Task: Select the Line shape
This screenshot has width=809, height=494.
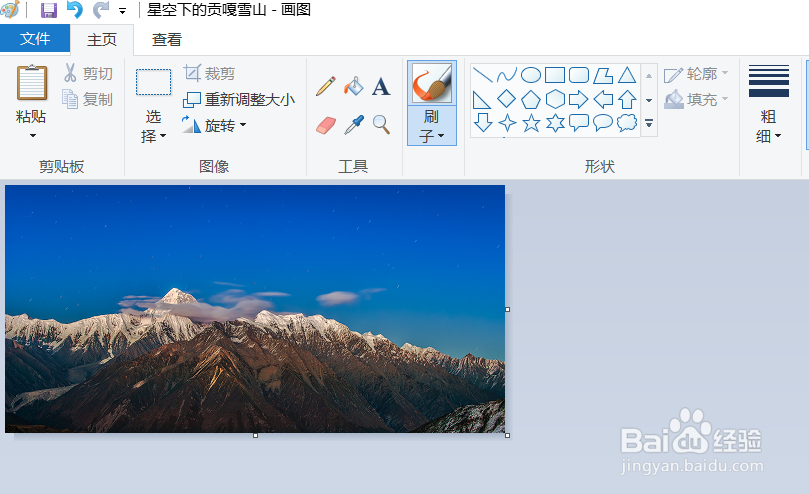Action: [x=482, y=75]
